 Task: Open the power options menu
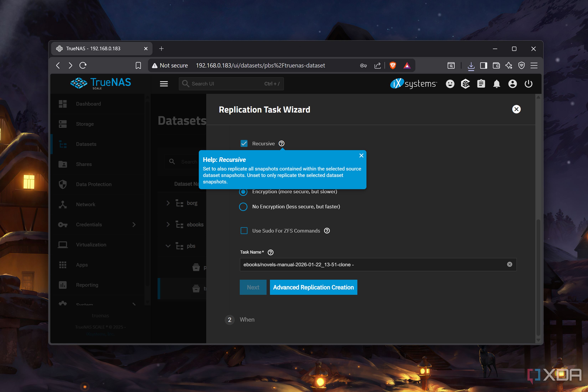pos(528,84)
